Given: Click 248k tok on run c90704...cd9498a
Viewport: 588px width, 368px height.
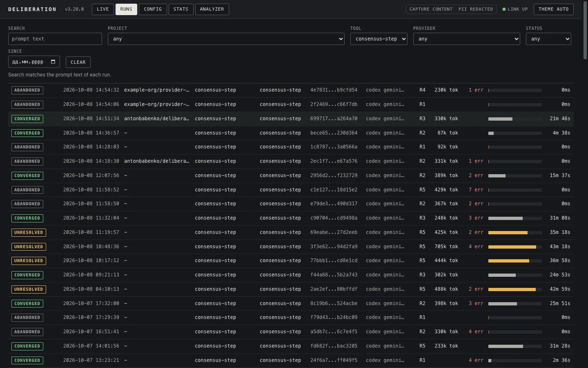Looking at the screenshot, I should [446, 218].
